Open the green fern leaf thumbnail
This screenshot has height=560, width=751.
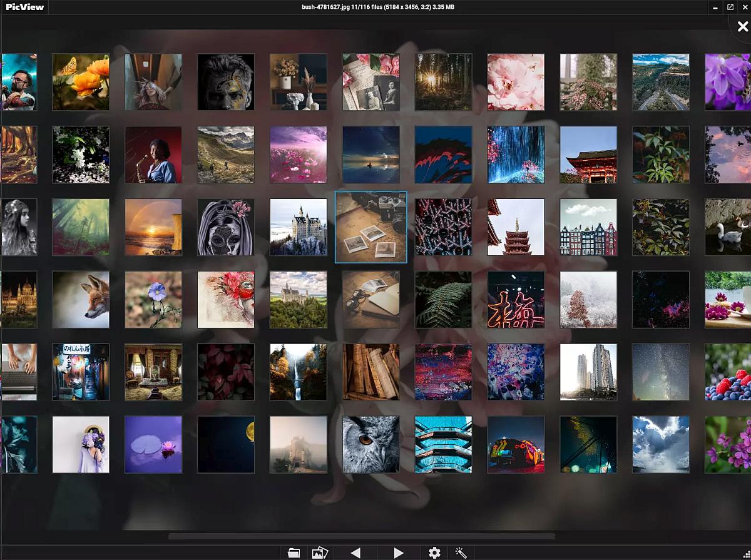point(444,300)
